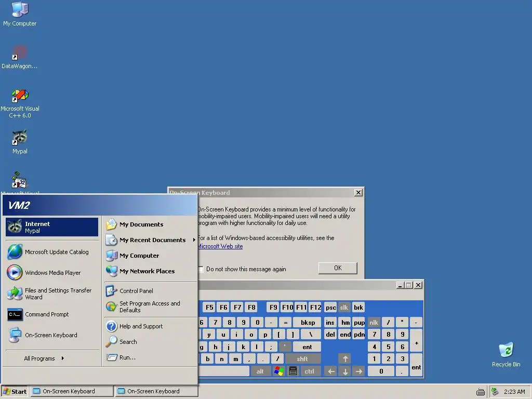
Task: Open Control Panel
Action: pos(151,291)
